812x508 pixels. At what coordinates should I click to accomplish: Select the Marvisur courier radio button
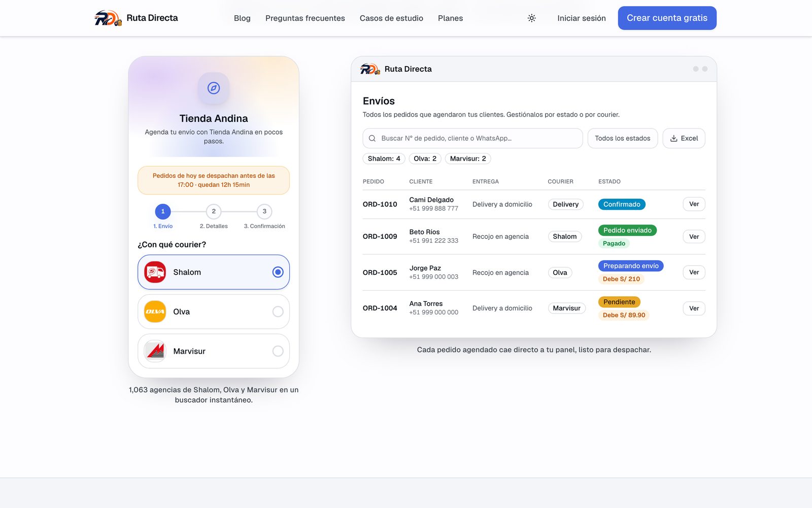point(278,351)
